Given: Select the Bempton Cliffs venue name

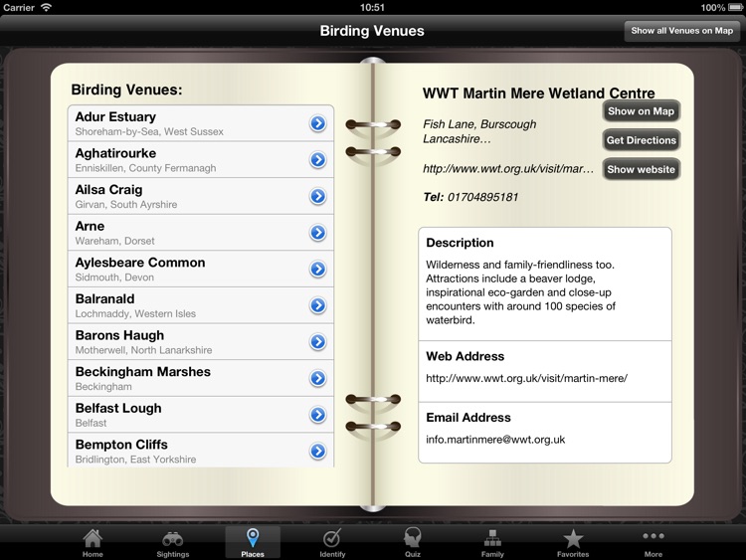Looking at the screenshot, I should click(121, 445).
